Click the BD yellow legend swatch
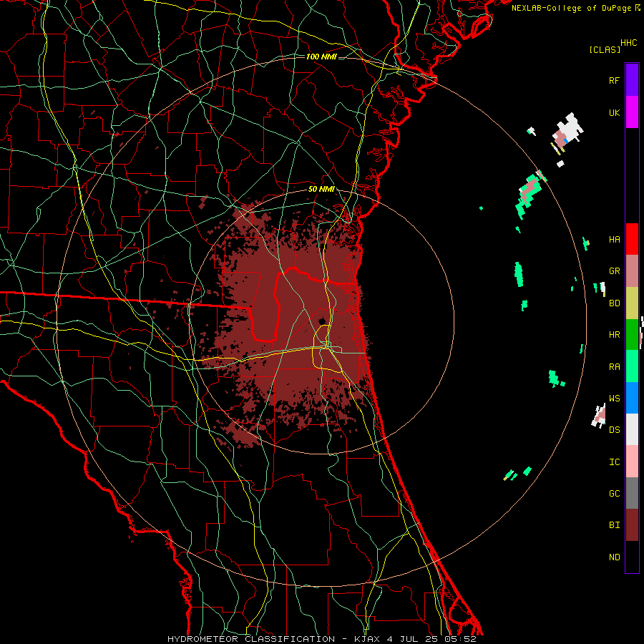This screenshot has width=644, height=644. 632,303
